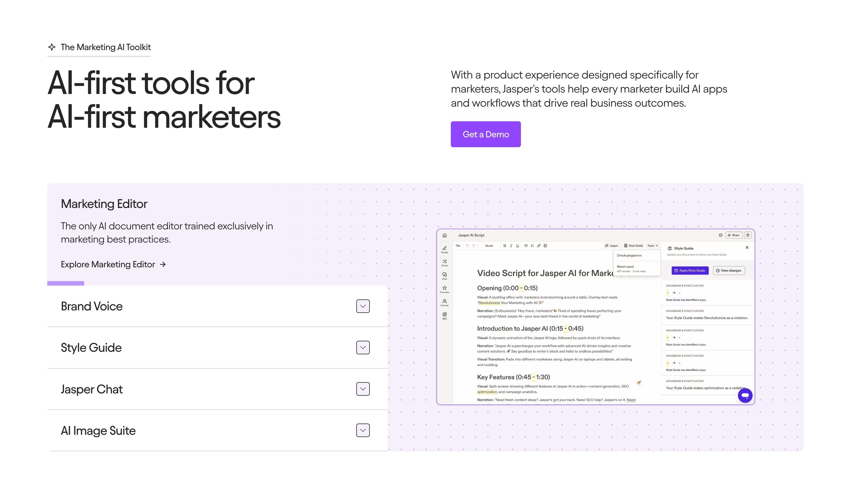This screenshot has width=851, height=504.
Task: Click the View changes button
Action: tap(729, 270)
